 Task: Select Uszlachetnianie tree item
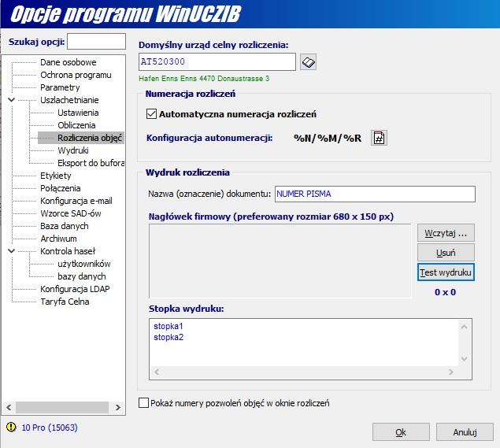[69, 100]
